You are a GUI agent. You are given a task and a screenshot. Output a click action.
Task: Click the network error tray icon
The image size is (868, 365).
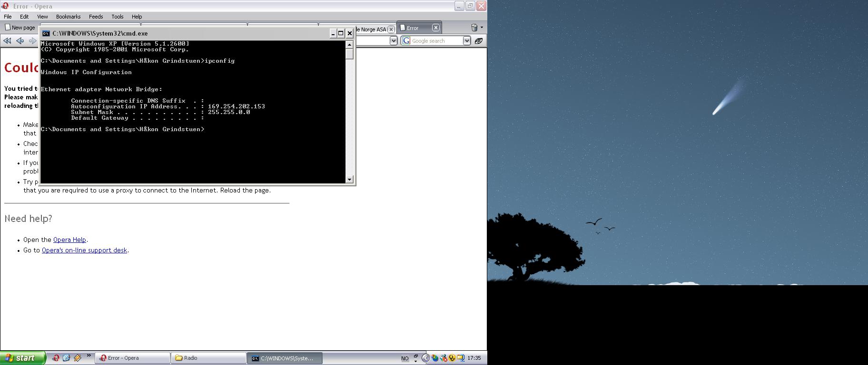coord(444,358)
